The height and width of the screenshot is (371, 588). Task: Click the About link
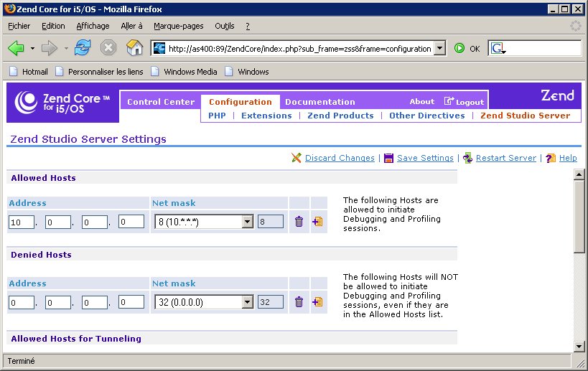422,101
